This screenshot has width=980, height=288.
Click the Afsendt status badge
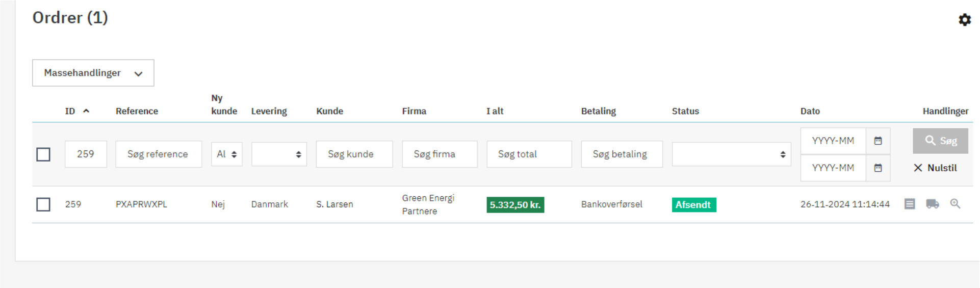(x=693, y=205)
